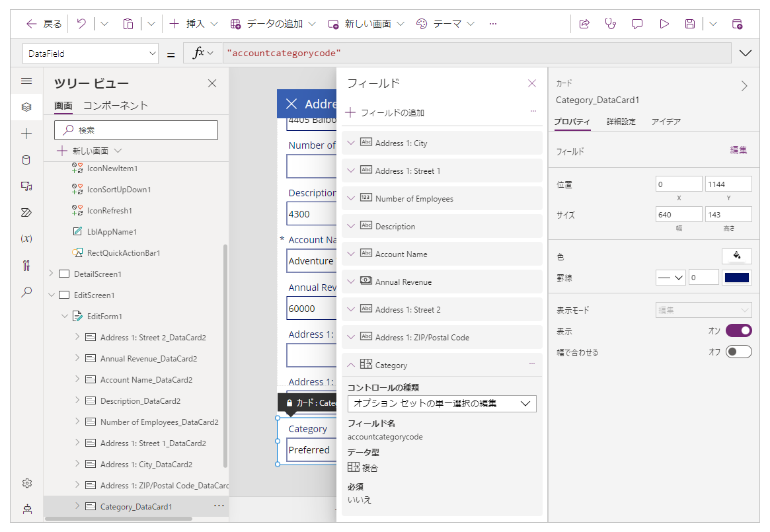Save the app using the save icon
The width and height of the screenshot is (770, 532).
(689, 24)
